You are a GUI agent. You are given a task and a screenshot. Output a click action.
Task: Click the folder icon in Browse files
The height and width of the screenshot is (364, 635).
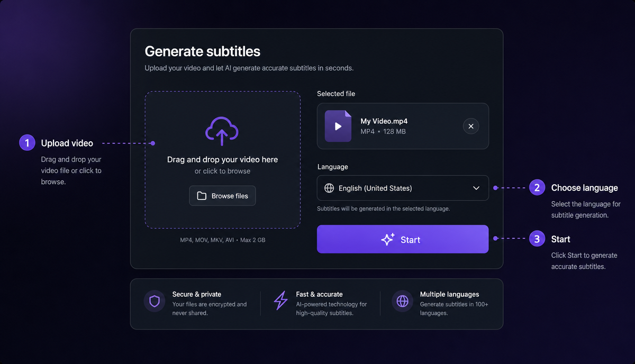[x=202, y=196]
